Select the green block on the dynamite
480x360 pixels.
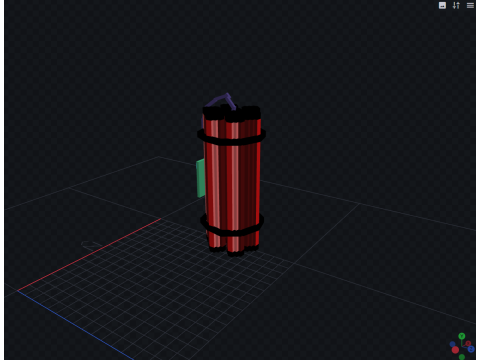[200, 178]
